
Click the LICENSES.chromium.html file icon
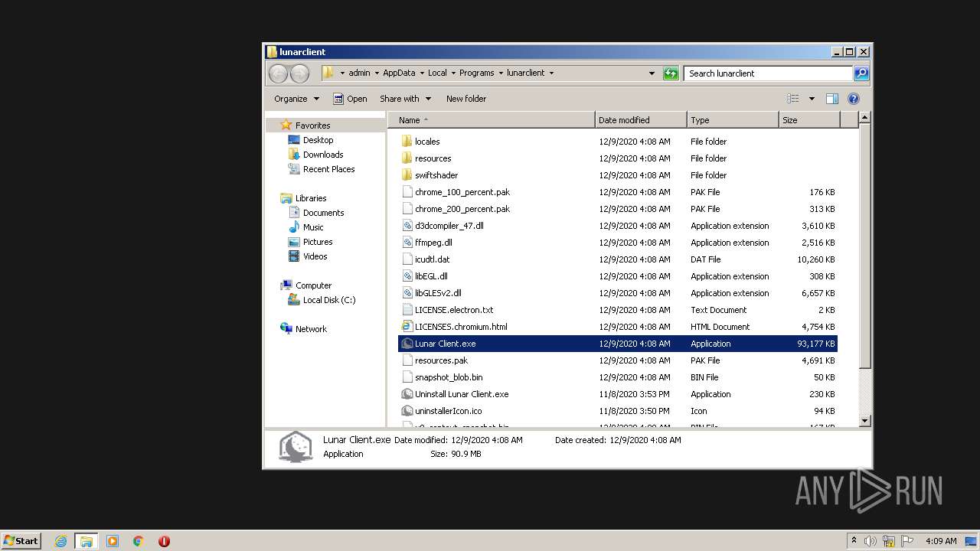[407, 327]
